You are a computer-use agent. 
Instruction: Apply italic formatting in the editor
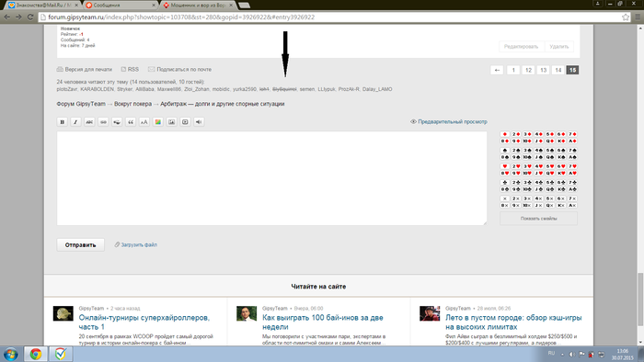[75, 122]
